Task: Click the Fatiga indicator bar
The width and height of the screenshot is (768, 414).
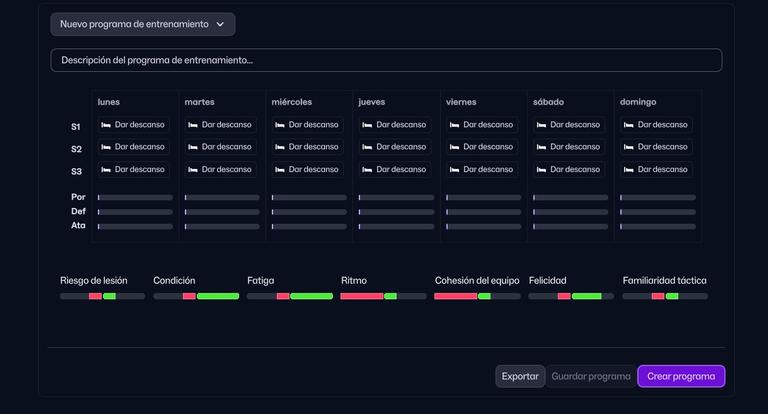Action: [x=289, y=296]
